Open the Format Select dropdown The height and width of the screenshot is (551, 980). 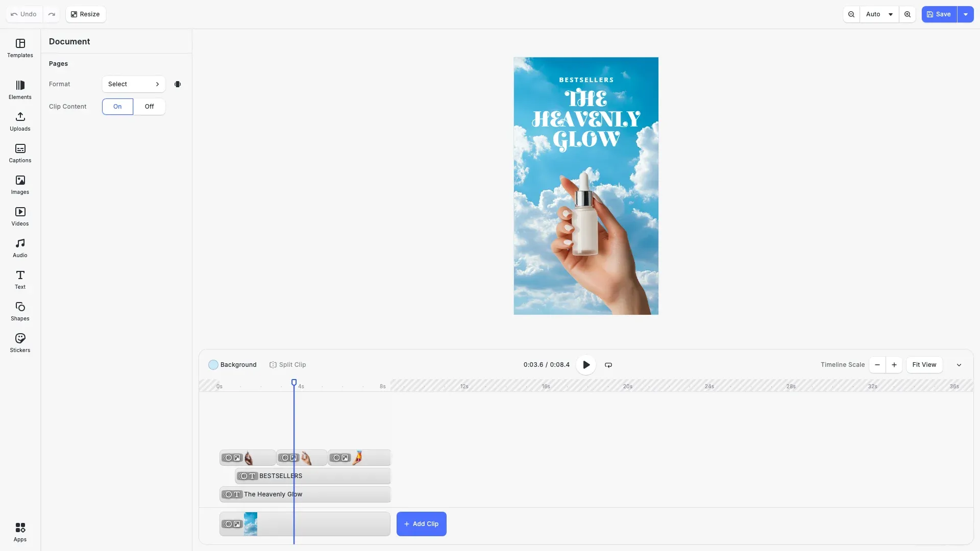pyautogui.click(x=133, y=84)
